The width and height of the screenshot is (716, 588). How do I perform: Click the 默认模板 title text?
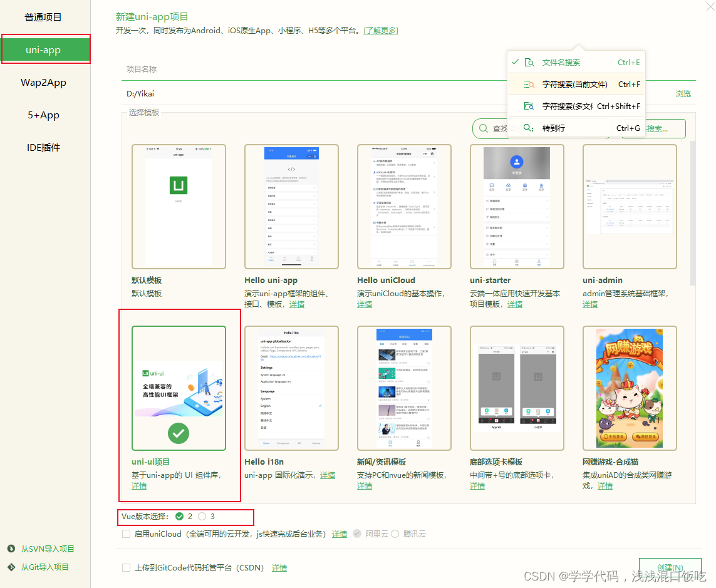point(147,281)
